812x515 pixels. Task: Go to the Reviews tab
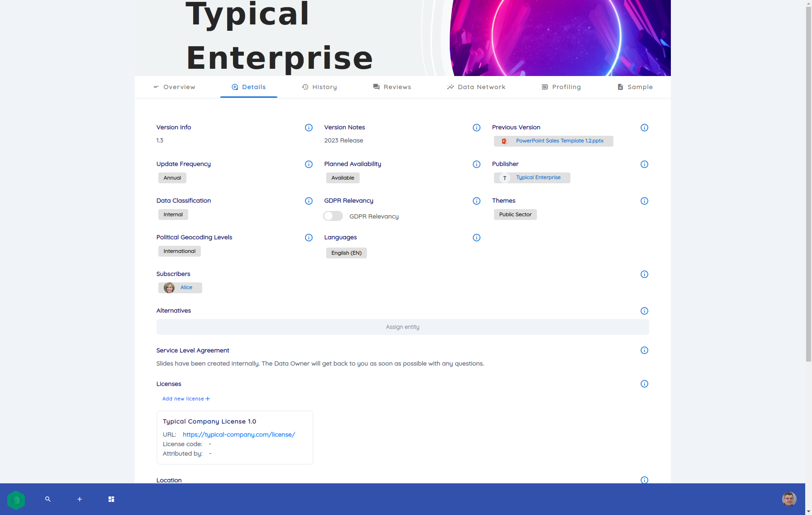click(392, 87)
